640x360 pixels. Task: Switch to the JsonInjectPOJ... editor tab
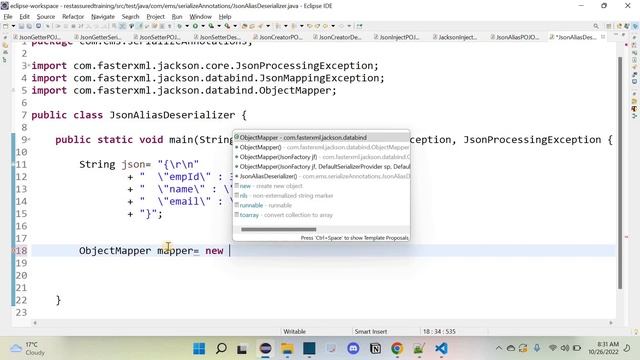point(397,37)
